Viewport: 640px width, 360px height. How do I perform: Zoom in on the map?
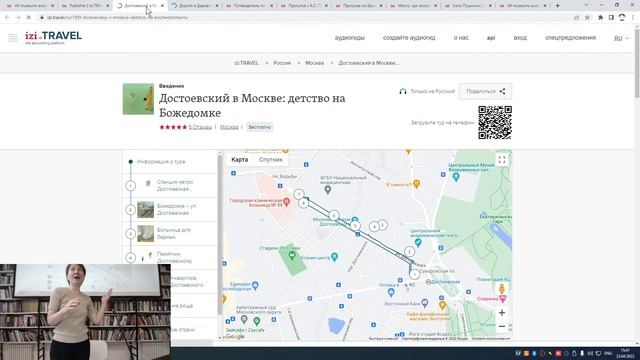[502, 313]
